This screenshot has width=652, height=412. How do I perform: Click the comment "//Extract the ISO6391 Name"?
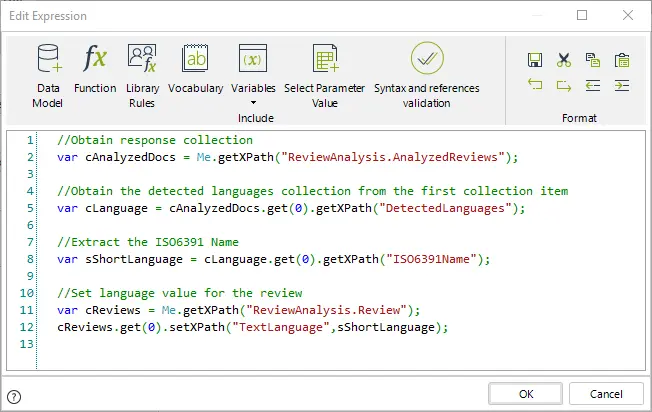(x=148, y=242)
